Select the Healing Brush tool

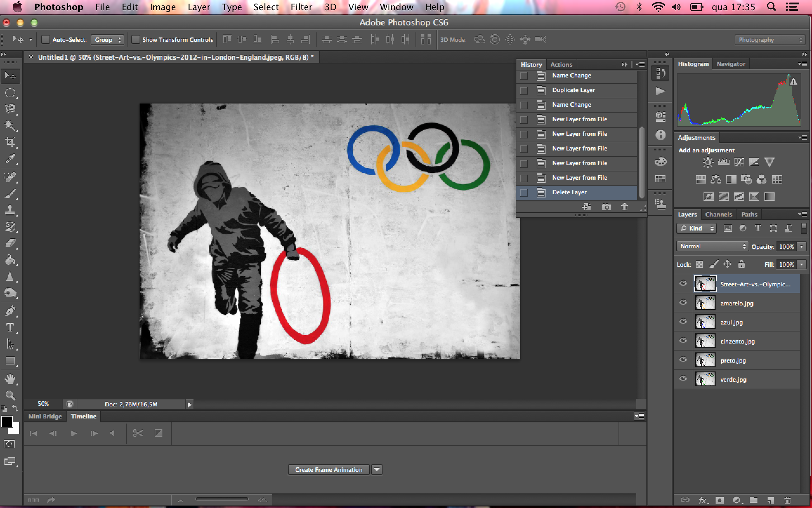(10, 177)
